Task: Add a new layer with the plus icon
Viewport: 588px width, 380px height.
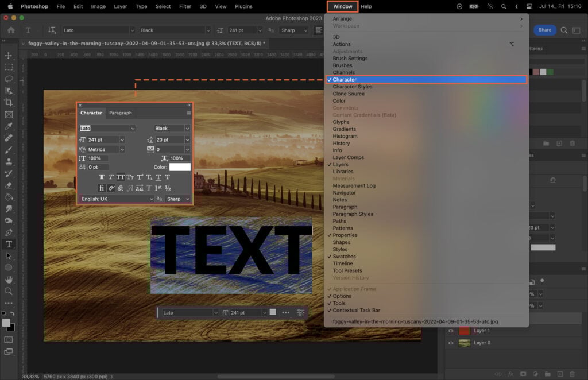Action: 560,374
